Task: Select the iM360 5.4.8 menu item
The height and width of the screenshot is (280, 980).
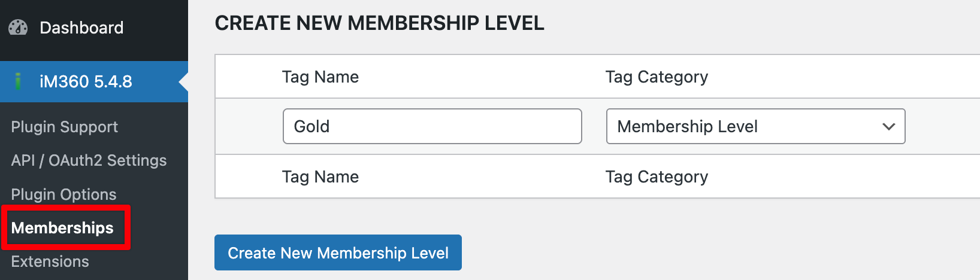Action: pos(86,81)
